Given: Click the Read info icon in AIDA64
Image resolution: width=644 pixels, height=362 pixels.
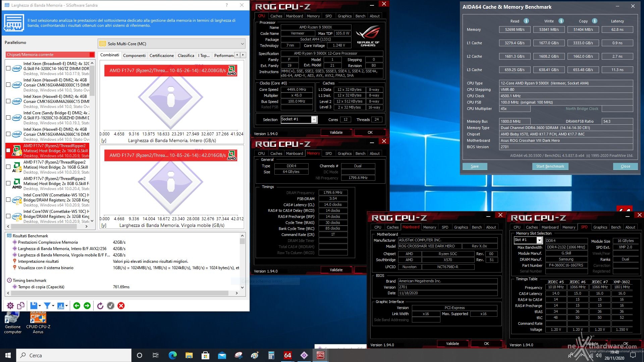Looking at the screenshot, I should click(526, 21).
